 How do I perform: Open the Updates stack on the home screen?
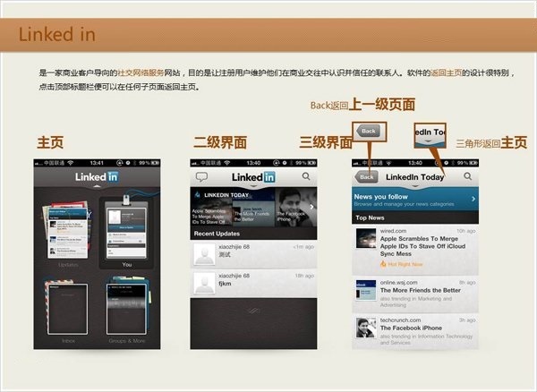point(67,231)
